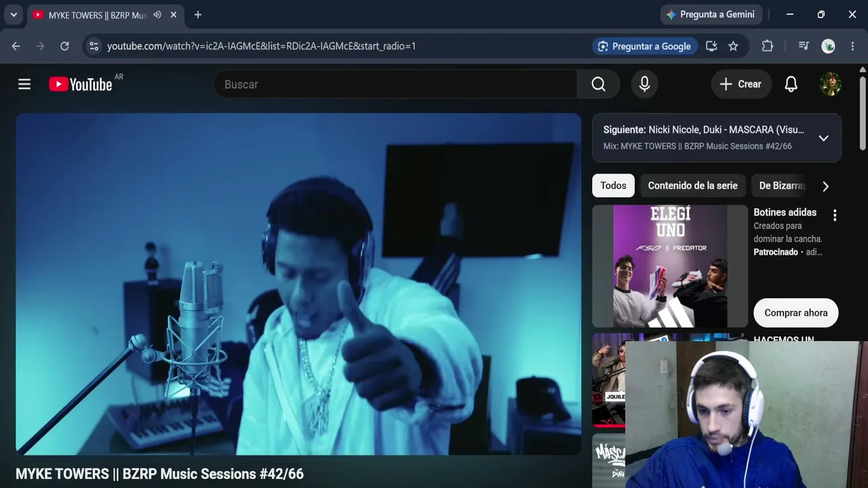Open the browser Extensions puzzle icon
The height and width of the screenshot is (488, 868).
pos(768,46)
